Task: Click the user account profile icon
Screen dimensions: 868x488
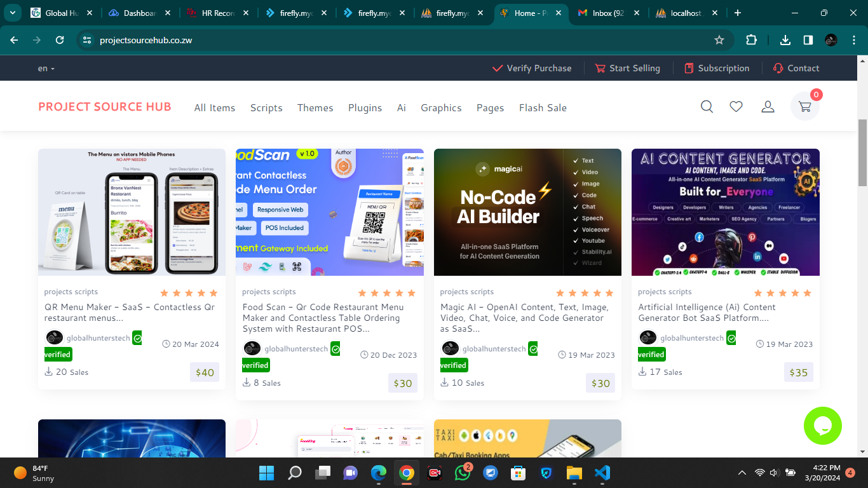Action: pos(768,107)
